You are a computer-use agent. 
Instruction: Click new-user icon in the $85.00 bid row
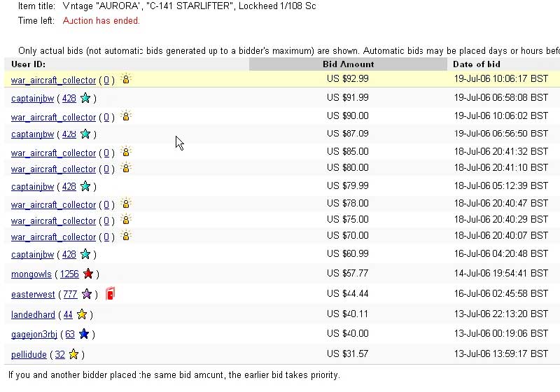click(x=126, y=151)
